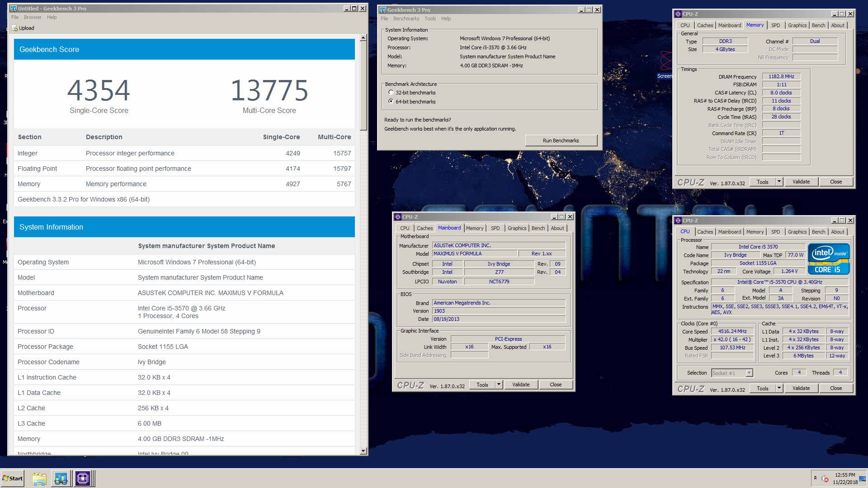Open About tab in Mainboard CPU-Z window

(x=557, y=229)
